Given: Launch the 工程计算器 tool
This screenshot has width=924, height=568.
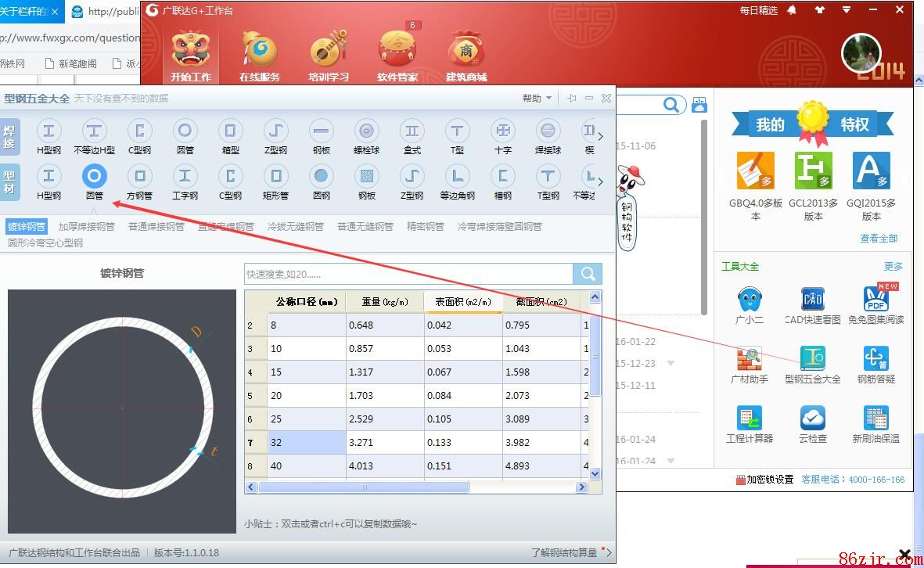Looking at the screenshot, I should point(749,425).
